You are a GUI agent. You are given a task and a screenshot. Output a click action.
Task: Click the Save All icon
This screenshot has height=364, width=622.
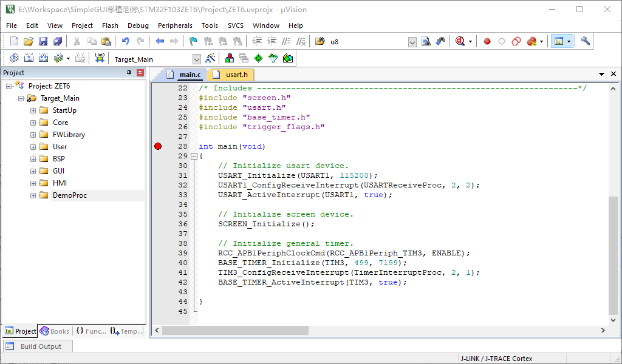pos(58,41)
